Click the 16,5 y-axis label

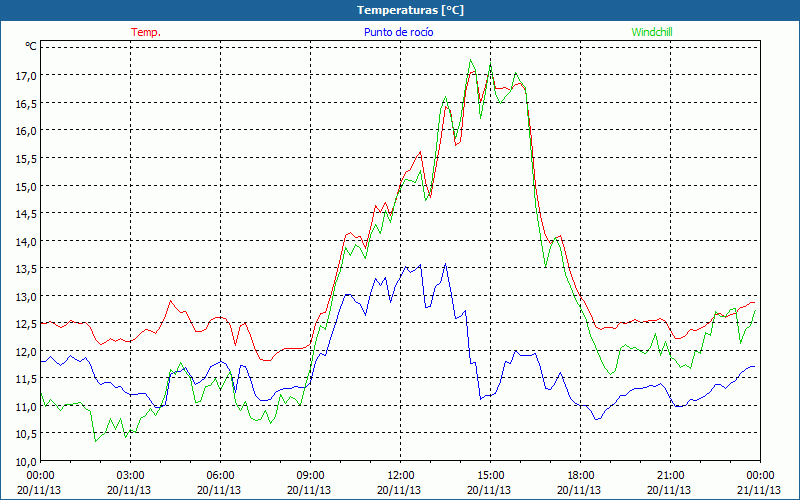27,103
